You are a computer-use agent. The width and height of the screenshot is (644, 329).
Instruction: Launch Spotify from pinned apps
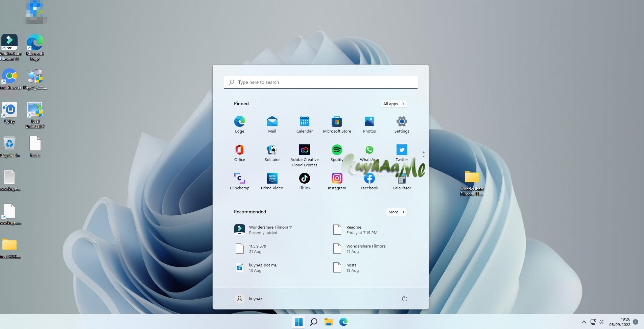337,153
